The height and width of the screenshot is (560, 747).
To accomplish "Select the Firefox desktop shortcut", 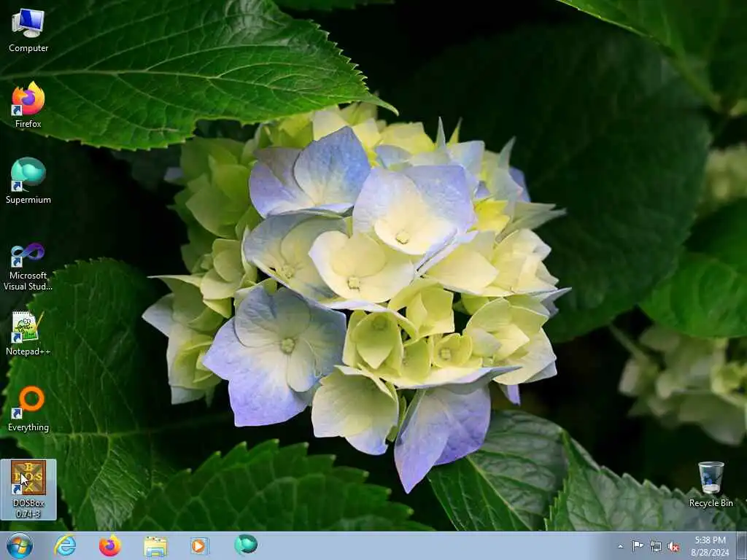I will coord(28,105).
